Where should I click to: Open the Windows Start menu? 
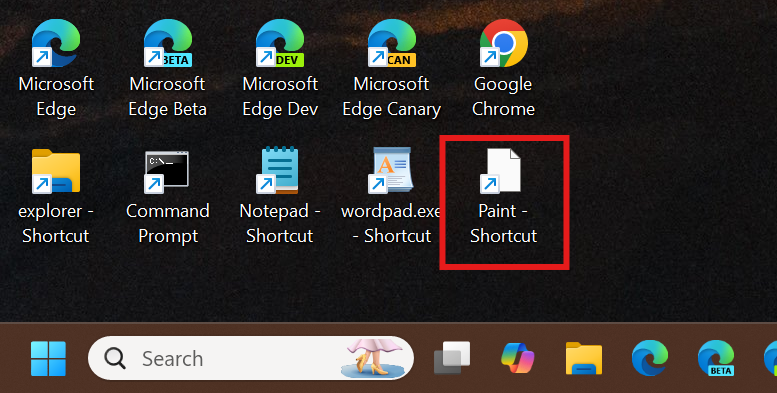point(48,358)
